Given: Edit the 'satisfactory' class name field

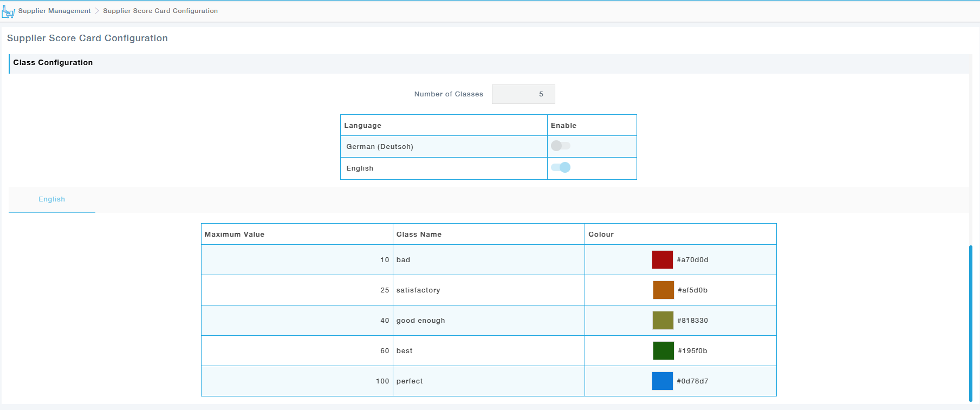Looking at the screenshot, I should (x=488, y=290).
